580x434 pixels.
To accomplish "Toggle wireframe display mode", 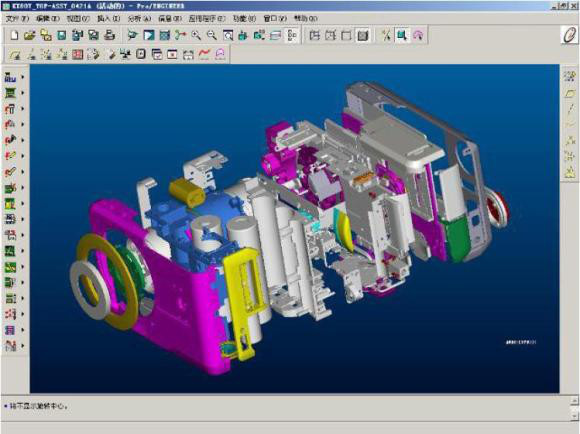I will point(315,36).
